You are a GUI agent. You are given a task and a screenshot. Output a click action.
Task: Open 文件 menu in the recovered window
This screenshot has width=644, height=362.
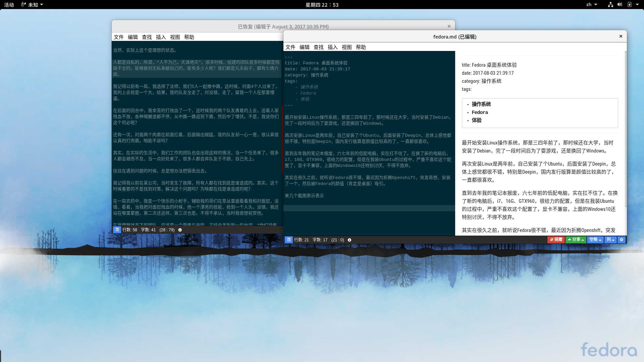(x=119, y=37)
